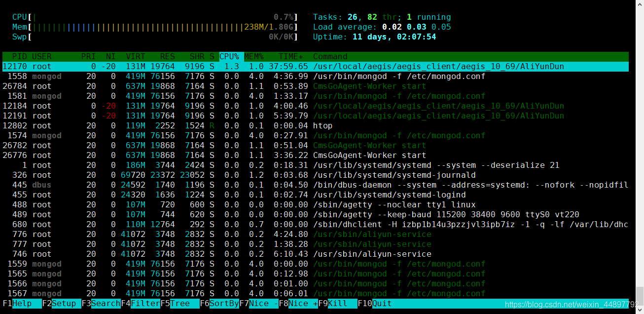Select the dbus-daemon process row

point(316,185)
